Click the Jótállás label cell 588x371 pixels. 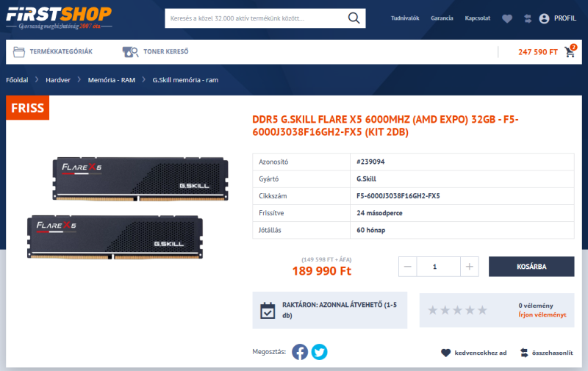click(301, 230)
